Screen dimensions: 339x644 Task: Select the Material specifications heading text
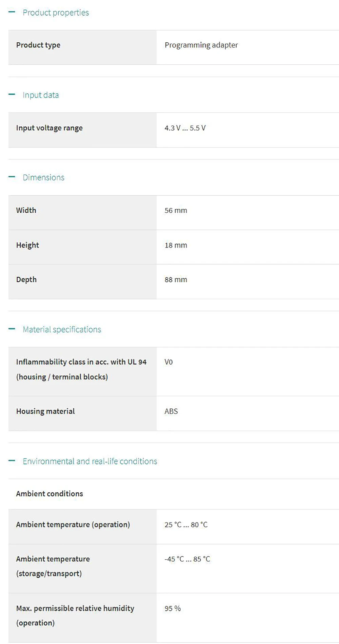pyautogui.click(x=62, y=329)
